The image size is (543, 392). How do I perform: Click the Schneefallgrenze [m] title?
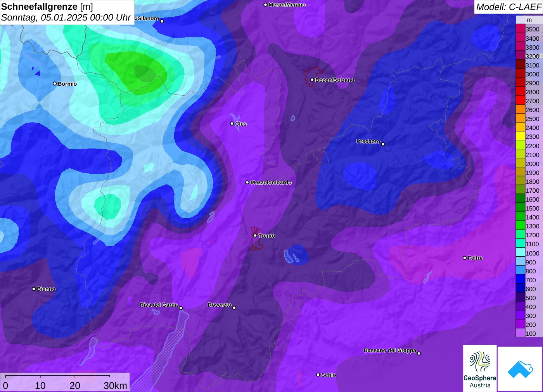(x=47, y=7)
